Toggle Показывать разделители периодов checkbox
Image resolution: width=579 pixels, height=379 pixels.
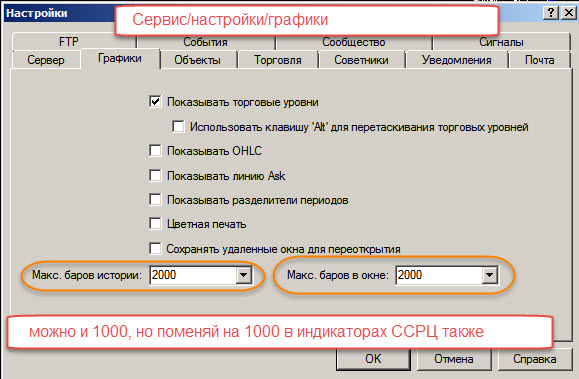155,200
